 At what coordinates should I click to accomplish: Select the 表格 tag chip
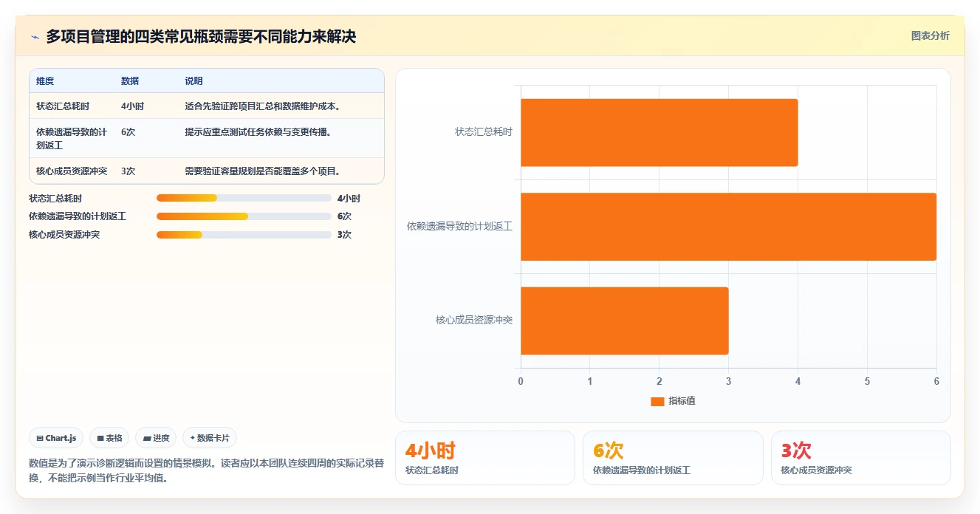(x=109, y=438)
